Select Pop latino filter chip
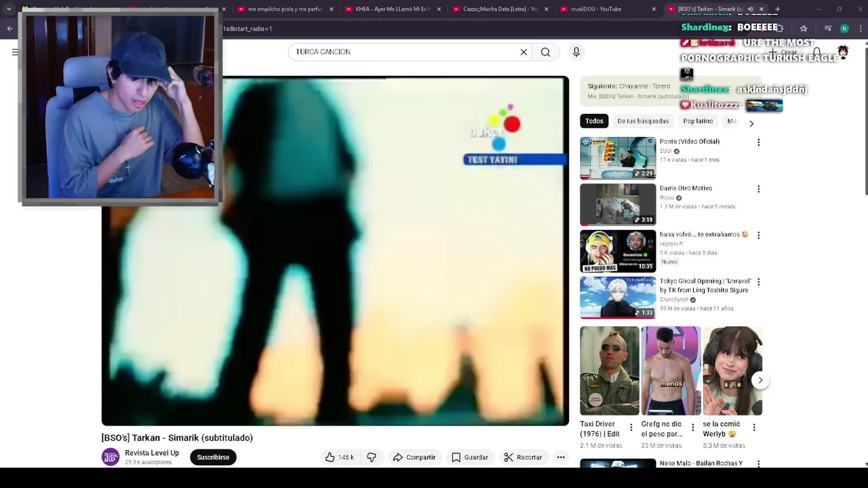868x488 pixels. [698, 121]
